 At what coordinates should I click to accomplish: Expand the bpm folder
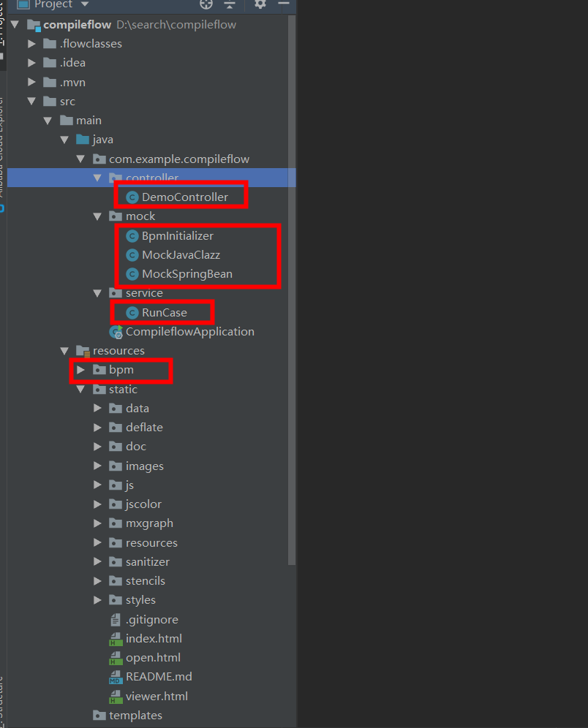(x=81, y=370)
